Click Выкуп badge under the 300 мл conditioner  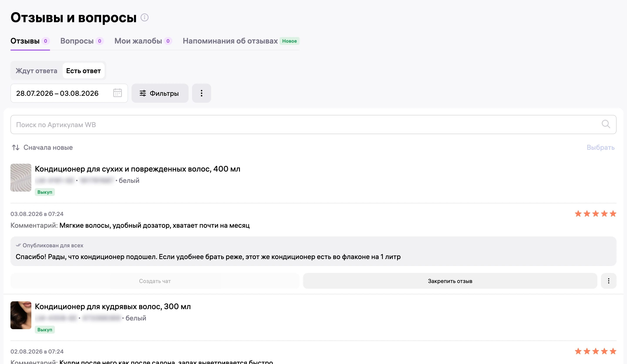click(45, 330)
